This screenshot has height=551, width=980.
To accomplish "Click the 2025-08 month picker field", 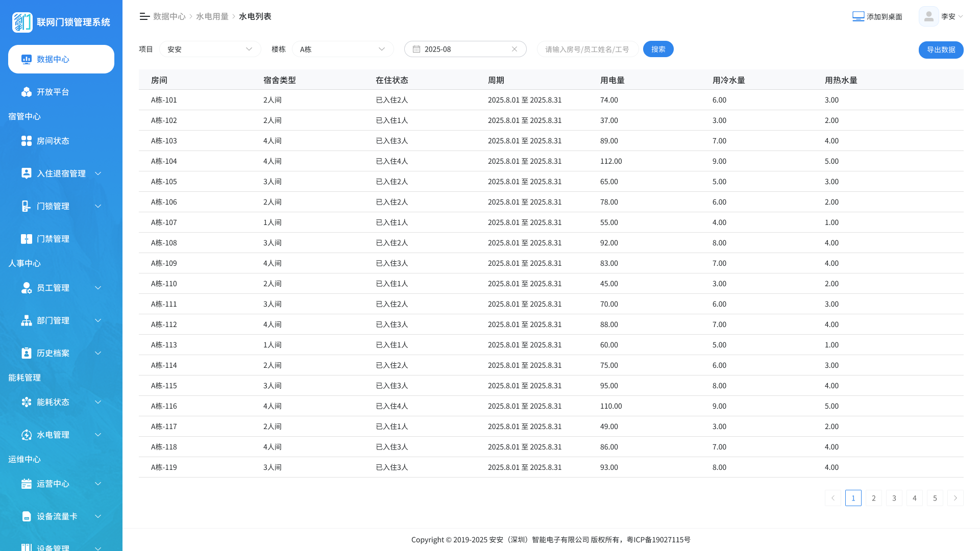I will tap(465, 49).
